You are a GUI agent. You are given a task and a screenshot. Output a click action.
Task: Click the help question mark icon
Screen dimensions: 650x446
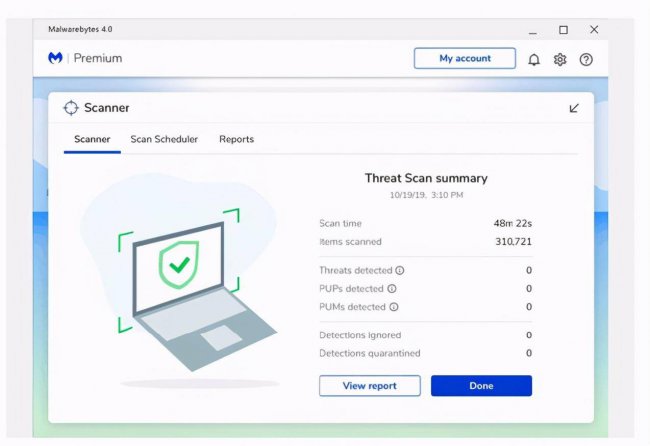pos(586,60)
